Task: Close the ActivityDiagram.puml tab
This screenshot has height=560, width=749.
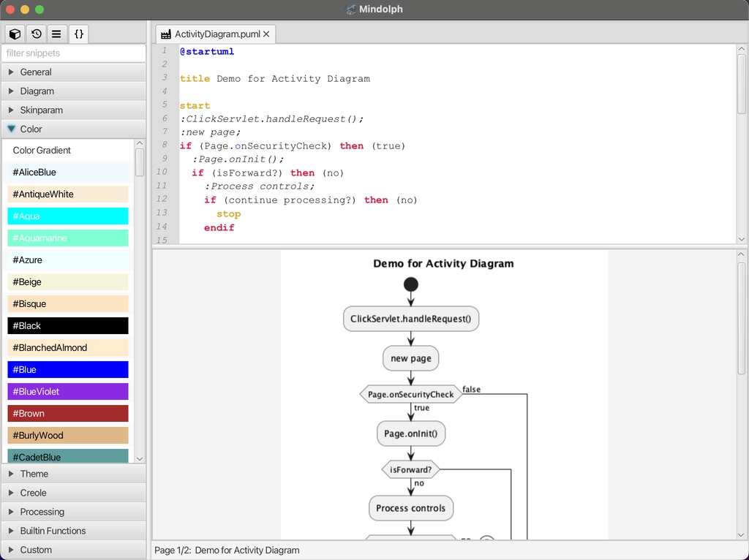Action: click(x=266, y=34)
